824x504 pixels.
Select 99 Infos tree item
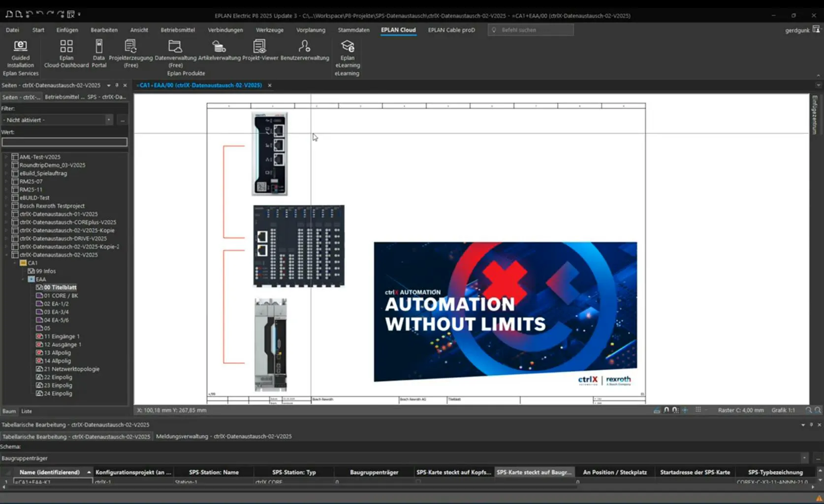(x=45, y=271)
